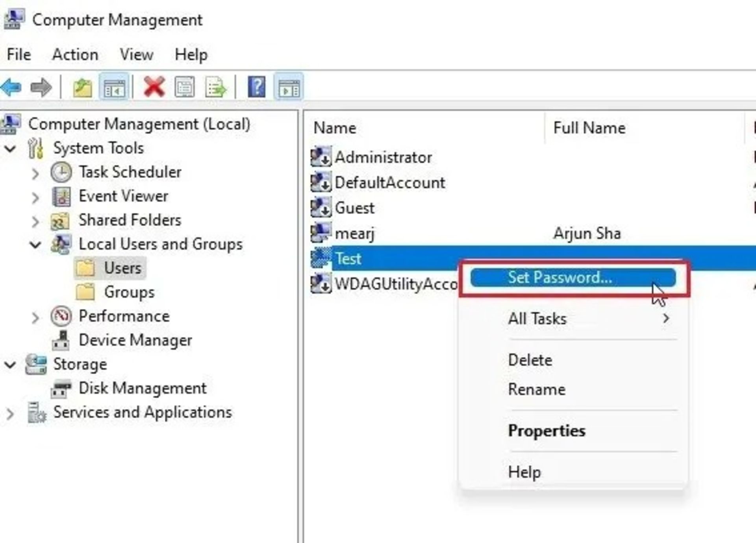Click the System Tools wrench icon
The image size is (756, 543).
point(36,148)
